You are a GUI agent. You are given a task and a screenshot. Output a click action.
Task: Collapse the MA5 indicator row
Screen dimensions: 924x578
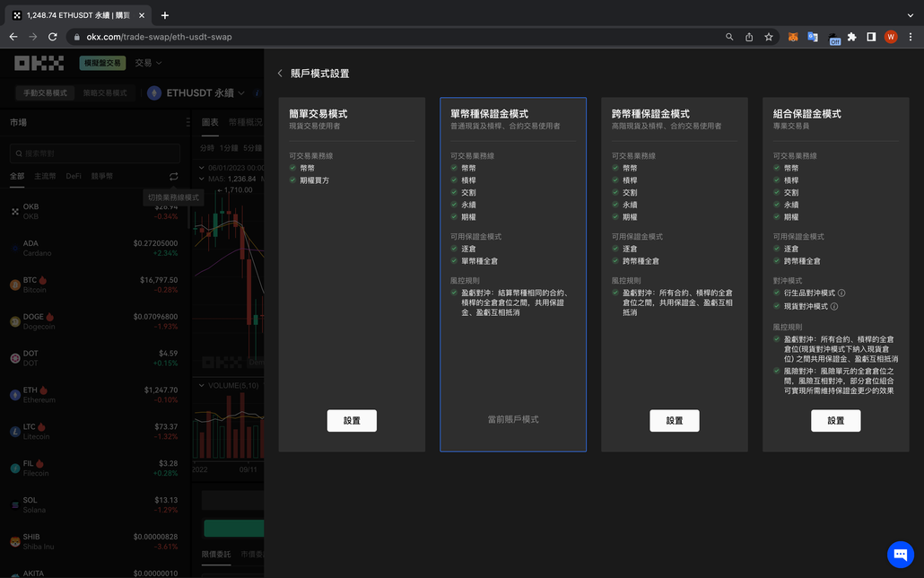pyautogui.click(x=202, y=179)
